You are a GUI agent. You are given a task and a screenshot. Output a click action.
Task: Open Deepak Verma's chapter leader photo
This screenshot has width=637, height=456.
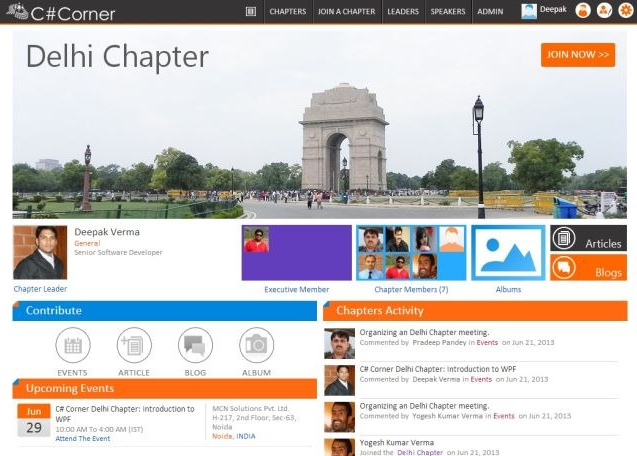point(40,252)
